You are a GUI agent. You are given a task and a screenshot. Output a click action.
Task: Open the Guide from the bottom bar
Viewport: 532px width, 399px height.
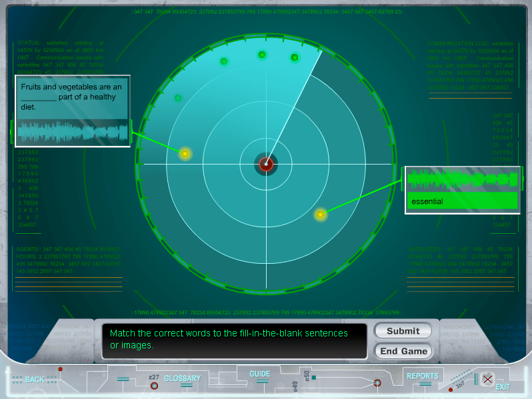pos(259,374)
